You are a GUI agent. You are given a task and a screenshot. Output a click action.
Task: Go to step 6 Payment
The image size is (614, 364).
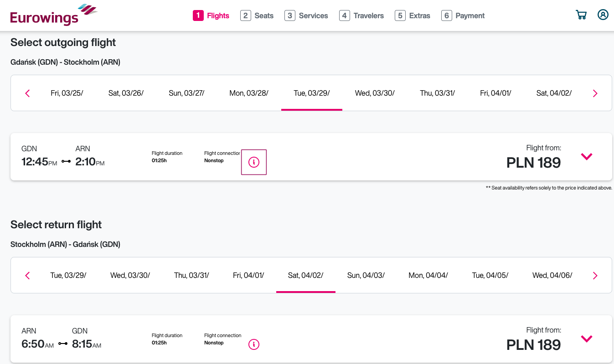click(463, 15)
